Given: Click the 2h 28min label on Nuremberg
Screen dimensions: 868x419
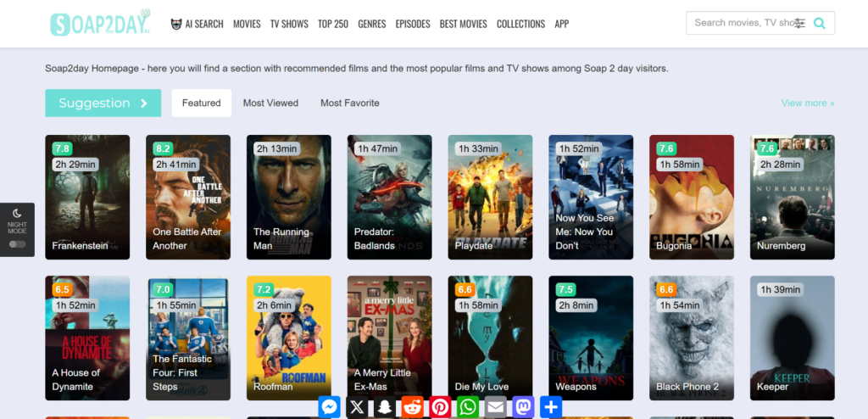Looking at the screenshot, I should tap(781, 164).
